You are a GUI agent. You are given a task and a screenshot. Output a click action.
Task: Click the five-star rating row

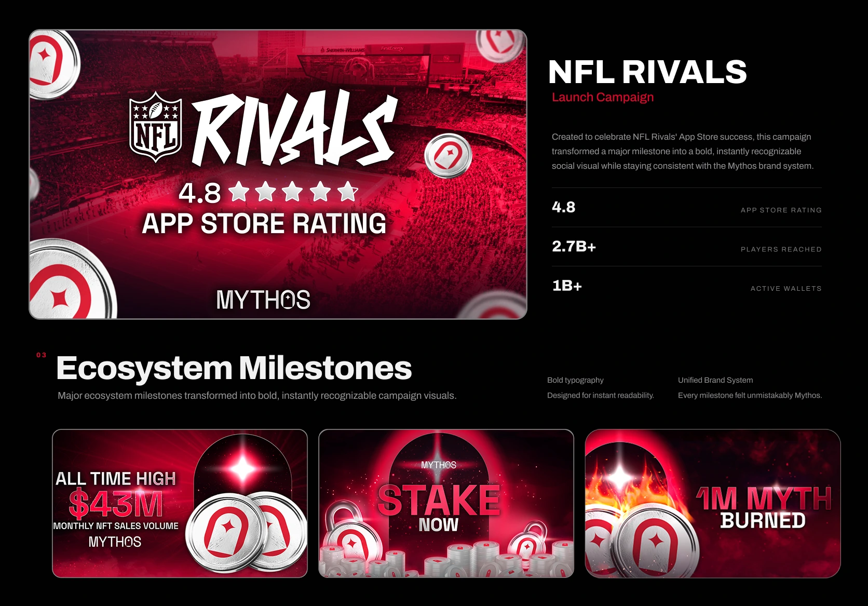[x=293, y=192]
